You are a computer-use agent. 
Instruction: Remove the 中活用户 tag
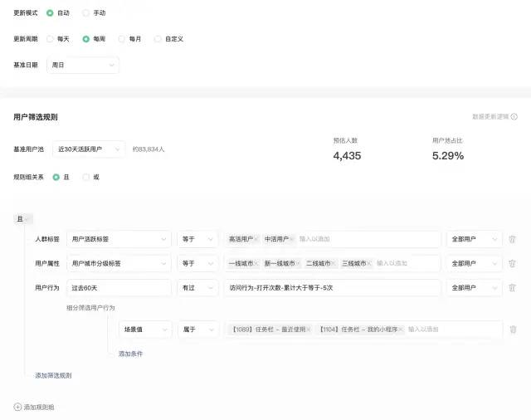[x=291, y=239]
